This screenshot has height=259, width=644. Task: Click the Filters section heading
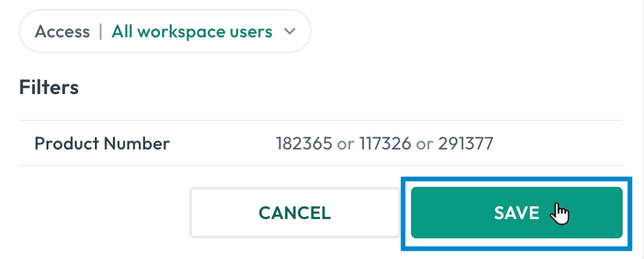coord(49,87)
